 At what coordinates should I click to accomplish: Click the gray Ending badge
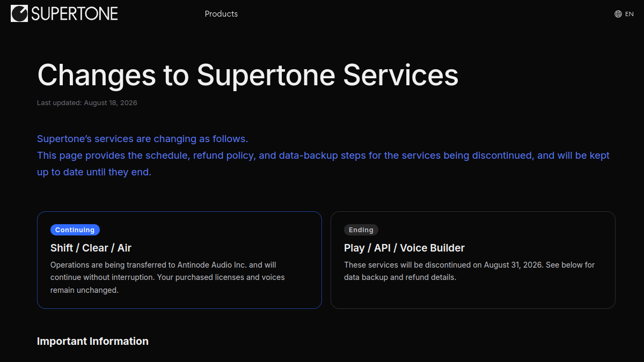click(361, 230)
